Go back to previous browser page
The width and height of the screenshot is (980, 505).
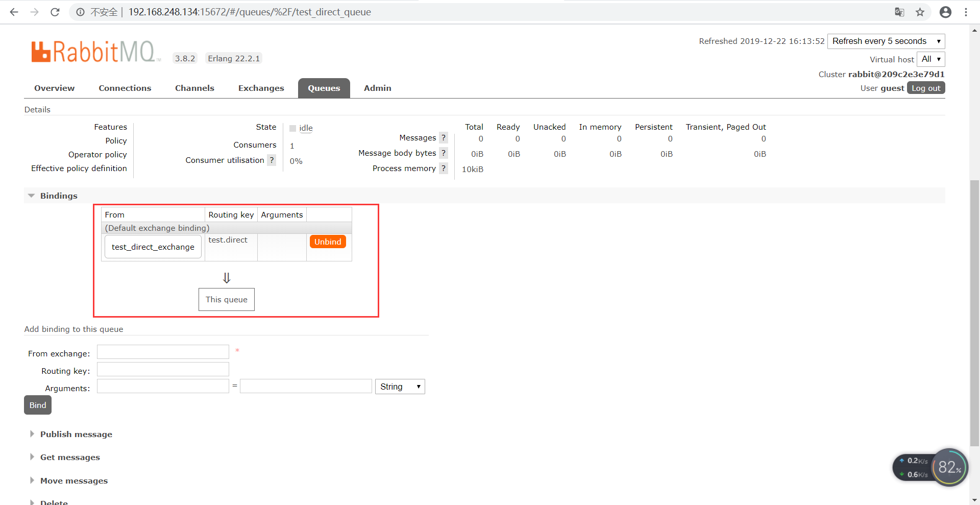click(14, 12)
